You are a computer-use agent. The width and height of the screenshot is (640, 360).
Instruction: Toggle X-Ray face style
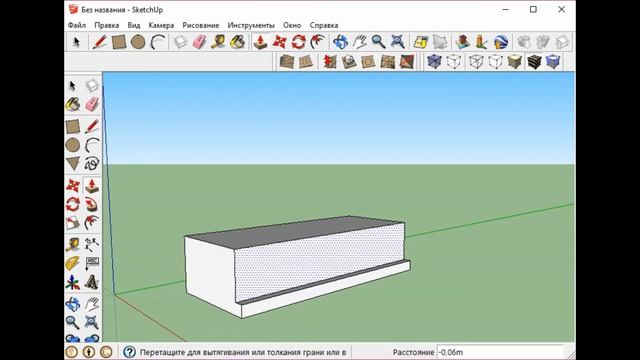coord(434,62)
